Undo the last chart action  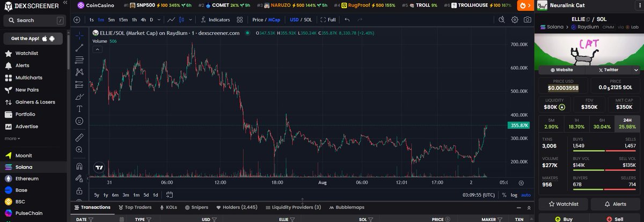tap(347, 20)
